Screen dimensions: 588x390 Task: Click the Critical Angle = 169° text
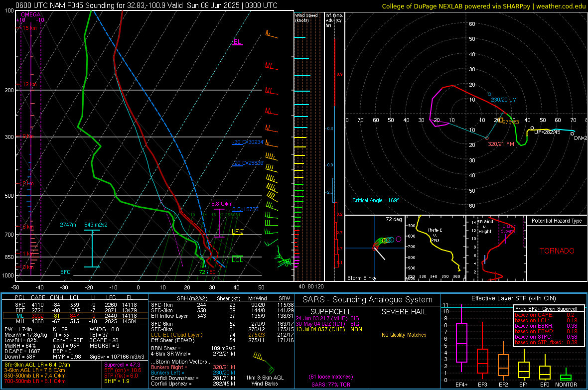coord(376,200)
